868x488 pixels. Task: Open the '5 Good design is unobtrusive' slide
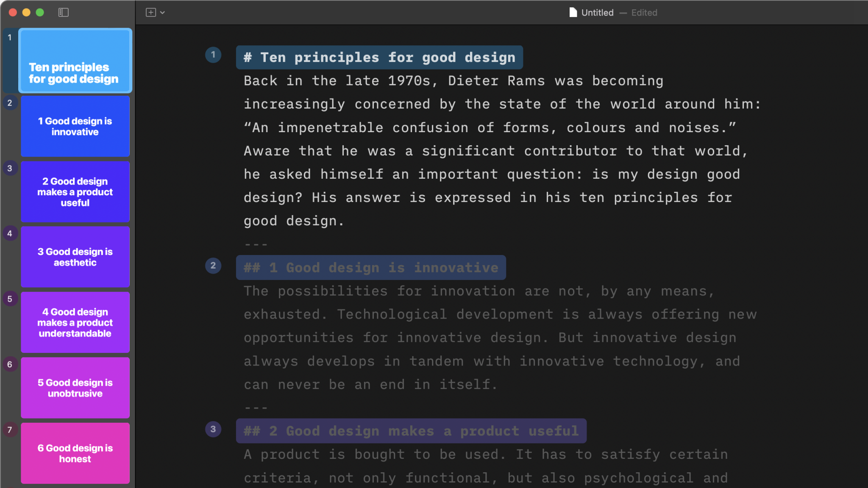(x=75, y=388)
